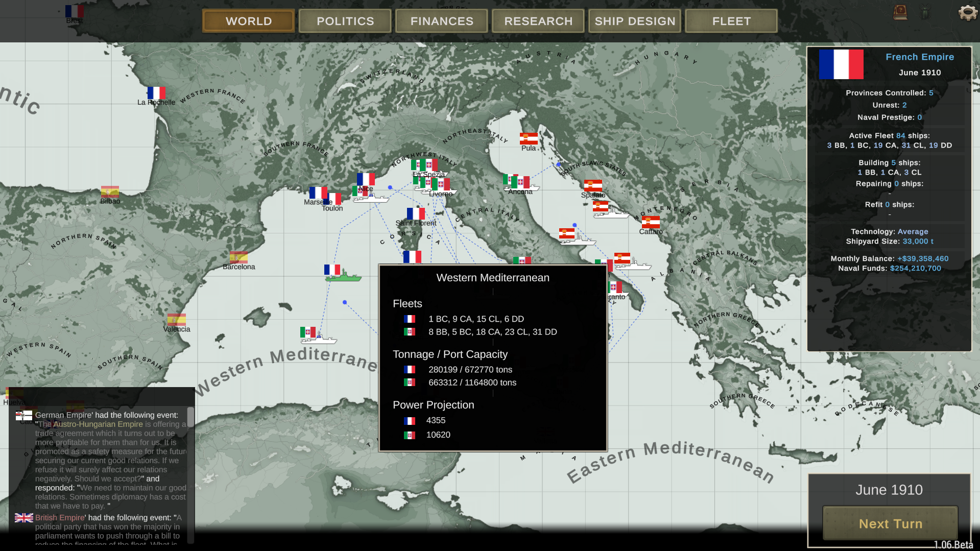Open the Politics tab
This screenshot has height=551, width=980.
(345, 21)
